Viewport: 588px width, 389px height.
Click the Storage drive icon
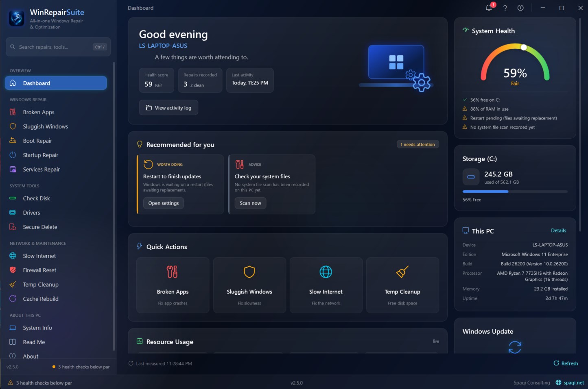click(471, 177)
